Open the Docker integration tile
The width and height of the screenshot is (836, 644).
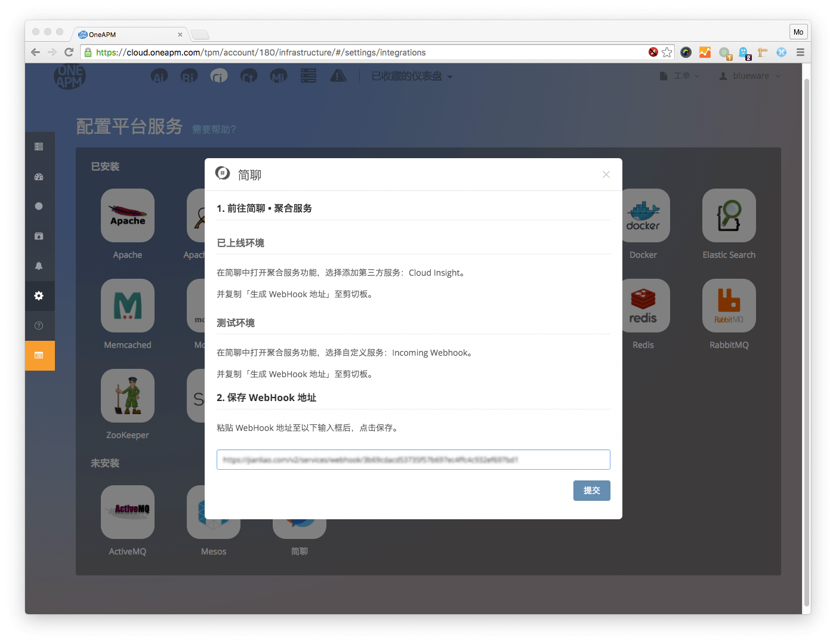[646, 215]
